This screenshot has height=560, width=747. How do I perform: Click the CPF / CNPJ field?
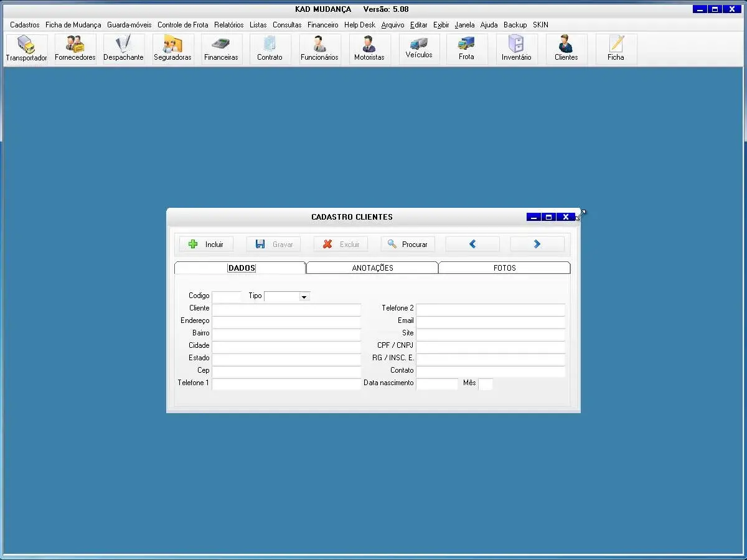491,347
